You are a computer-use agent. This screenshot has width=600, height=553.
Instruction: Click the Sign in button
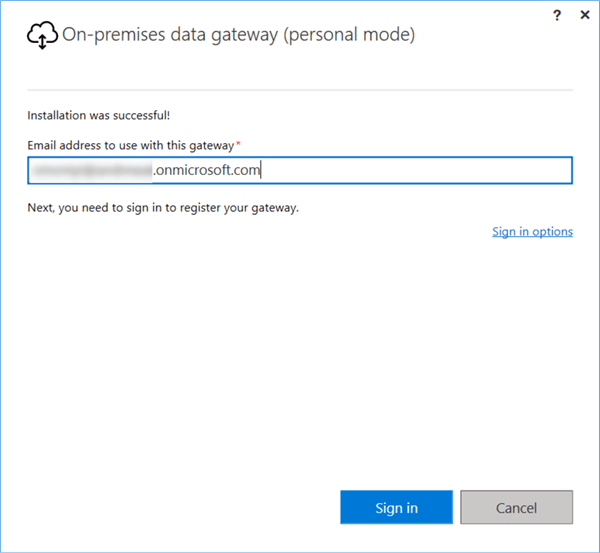click(396, 507)
